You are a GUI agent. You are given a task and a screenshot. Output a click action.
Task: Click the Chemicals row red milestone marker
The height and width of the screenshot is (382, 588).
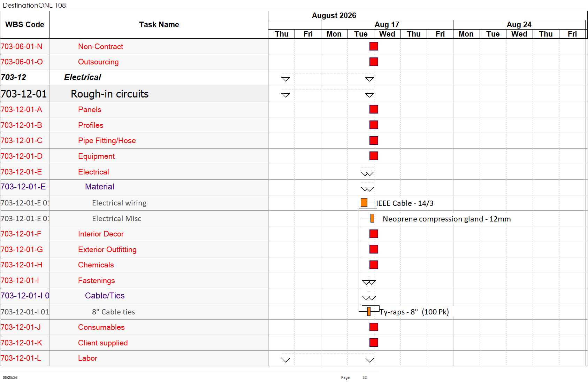coord(374,265)
